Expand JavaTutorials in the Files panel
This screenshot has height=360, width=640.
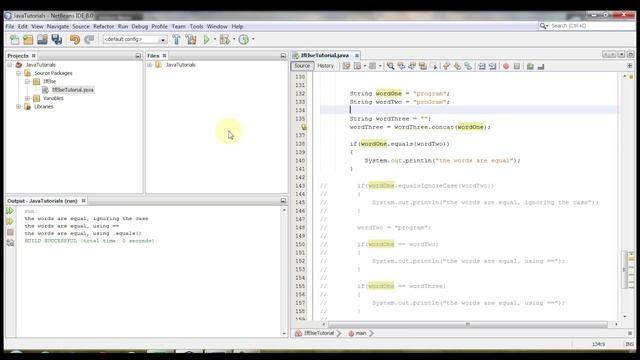click(150, 65)
